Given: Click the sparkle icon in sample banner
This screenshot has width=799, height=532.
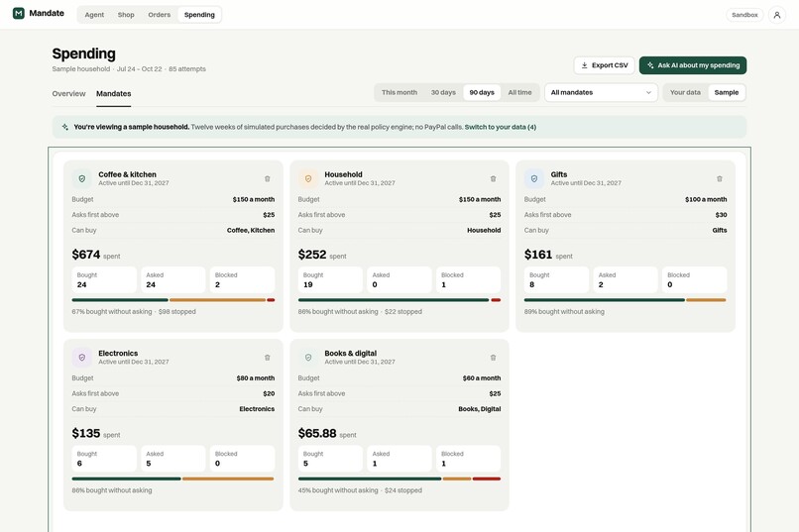Looking at the screenshot, I should (65, 127).
